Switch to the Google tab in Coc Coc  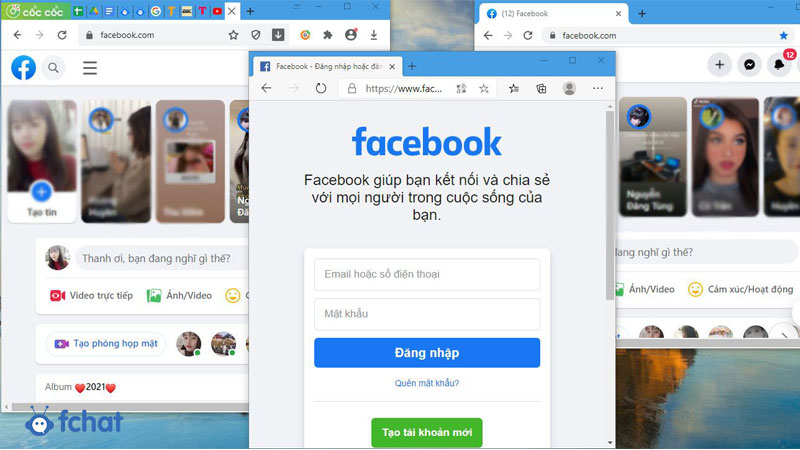tap(156, 11)
